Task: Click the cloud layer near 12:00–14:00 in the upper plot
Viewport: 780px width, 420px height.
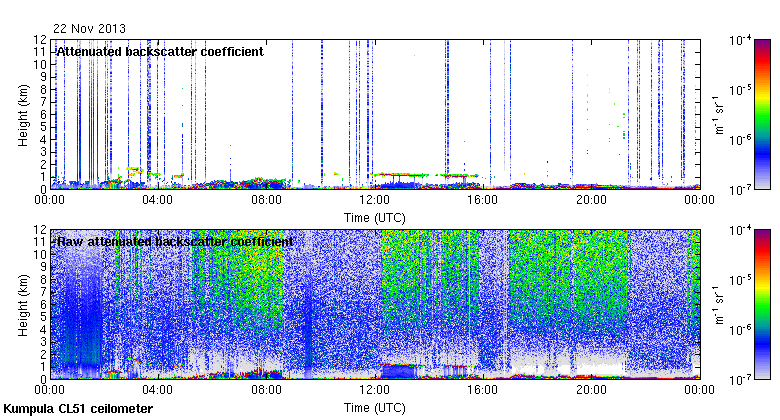Action: click(x=399, y=175)
